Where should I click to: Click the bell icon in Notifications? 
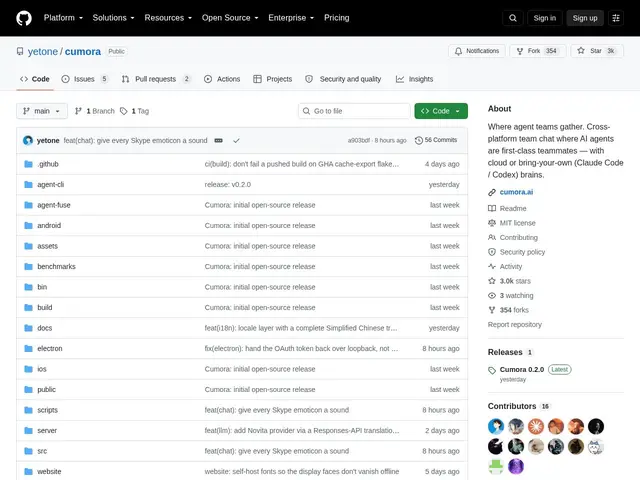pos(458,51)
